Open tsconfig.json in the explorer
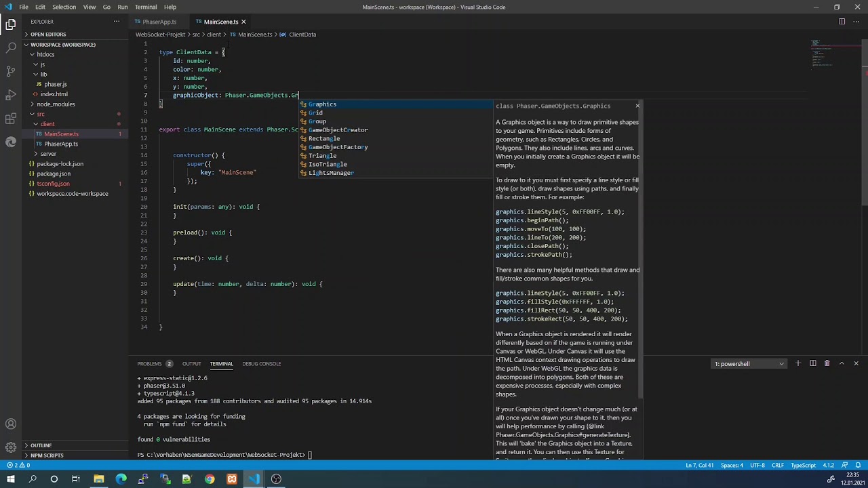 coord(54,184)
